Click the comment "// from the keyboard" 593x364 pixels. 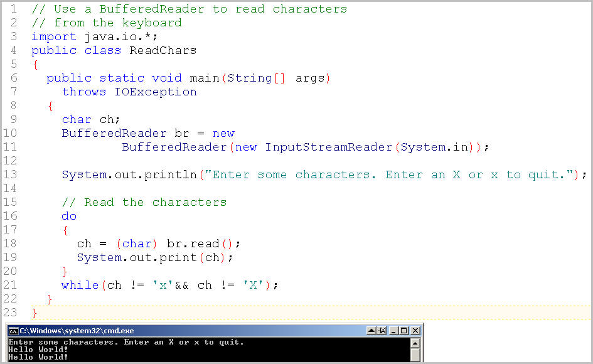[107, 23]
